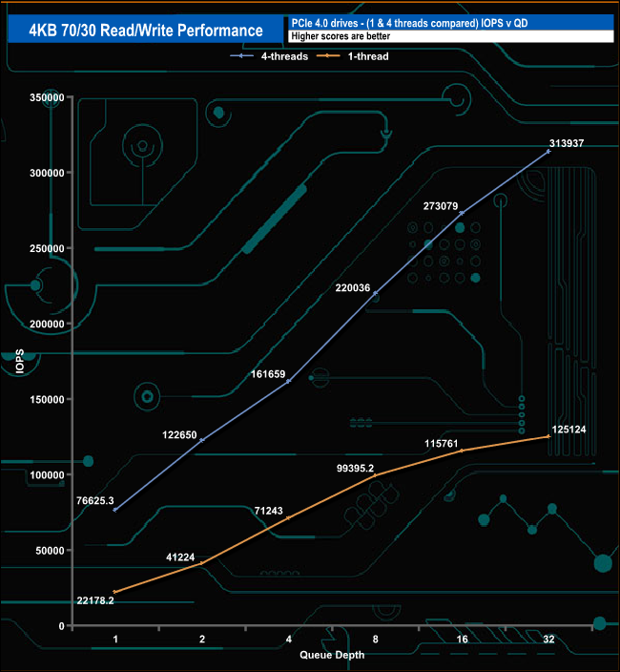Click the 'Higher scores are better' note

click(x=341, y=36)
